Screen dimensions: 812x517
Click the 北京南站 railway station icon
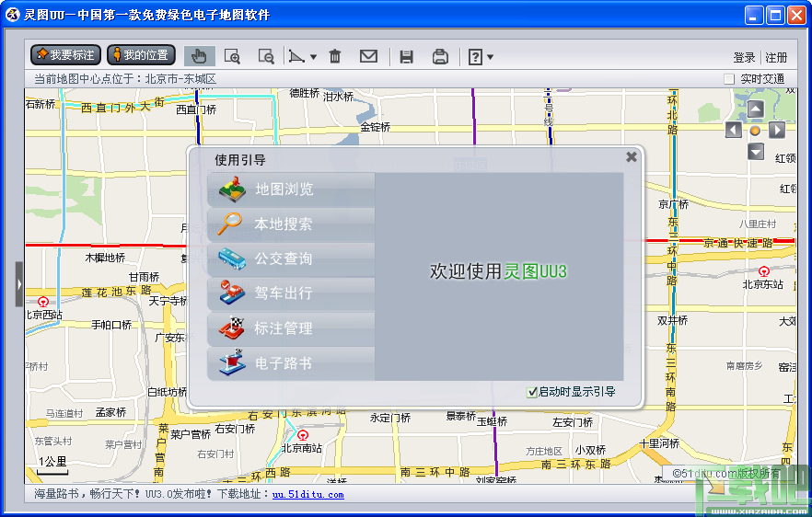(303, 435)
